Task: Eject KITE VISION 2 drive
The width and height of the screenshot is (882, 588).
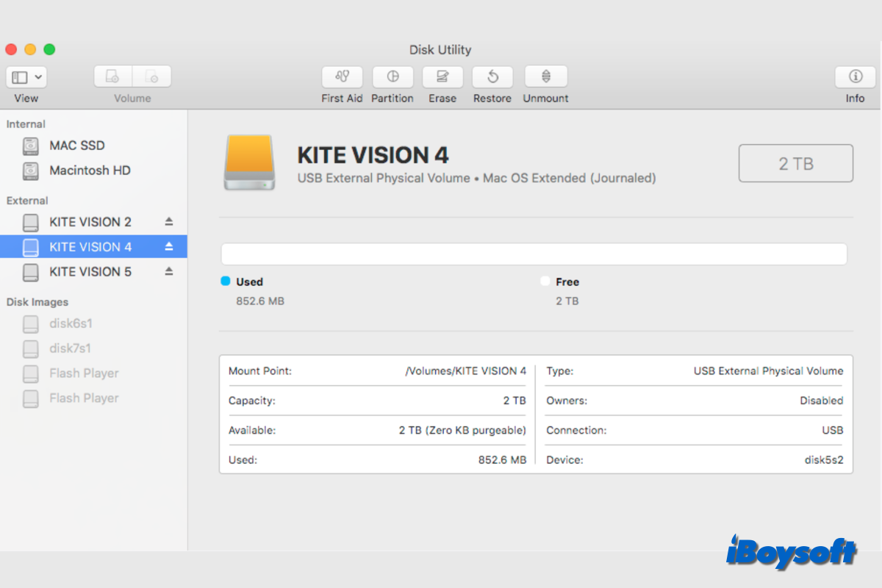Action: pyautogui.click(x=169, y=221)
